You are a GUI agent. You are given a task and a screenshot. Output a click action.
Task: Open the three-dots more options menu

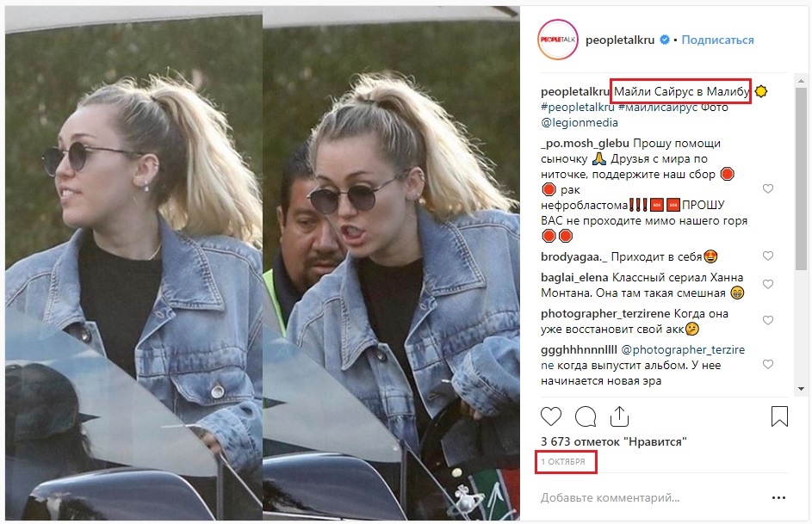(778, 497)
